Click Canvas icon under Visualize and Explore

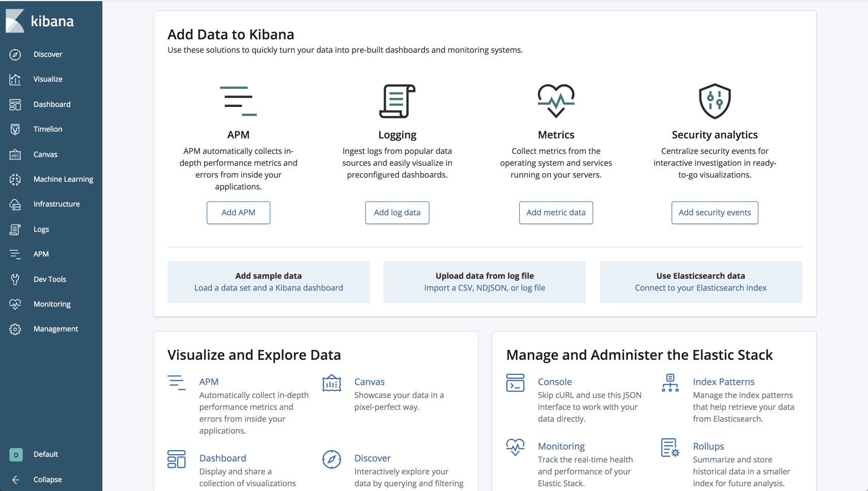pos(332,383)
